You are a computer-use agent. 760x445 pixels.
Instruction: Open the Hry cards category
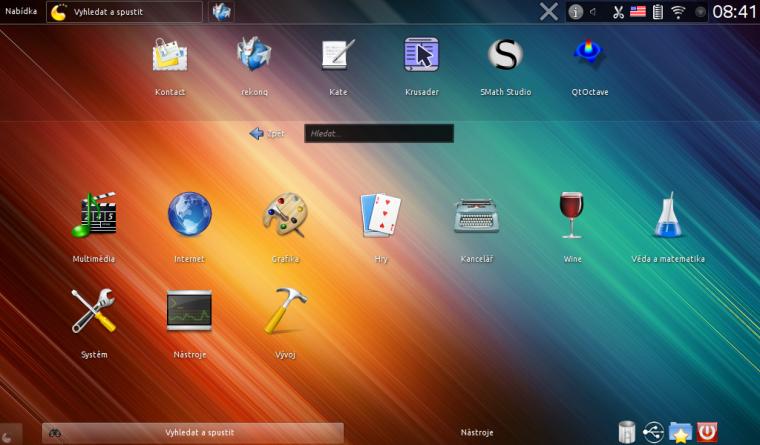point(381,215)
